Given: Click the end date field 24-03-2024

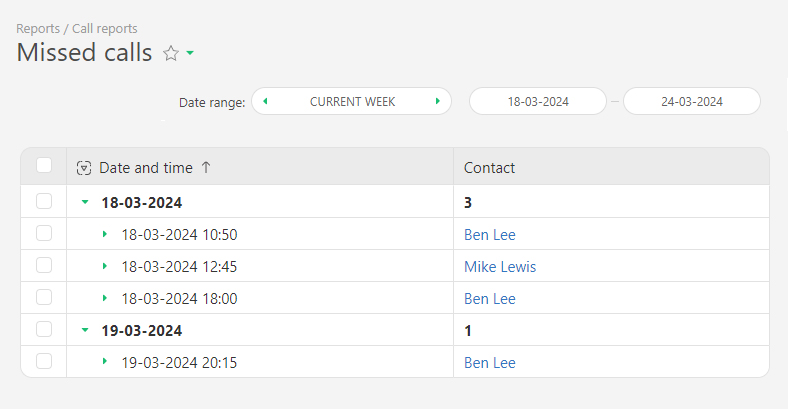Looking at the screenshot, I should coord(692,102).
